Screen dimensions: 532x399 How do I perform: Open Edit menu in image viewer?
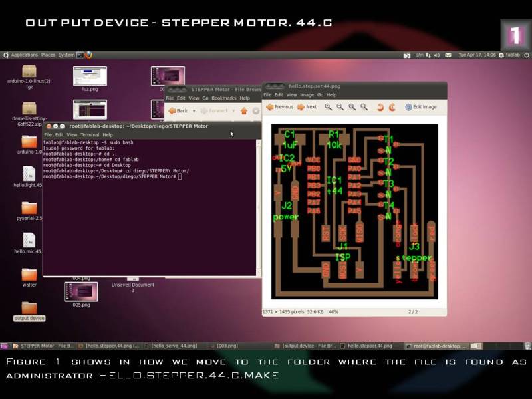pos(279,95)
